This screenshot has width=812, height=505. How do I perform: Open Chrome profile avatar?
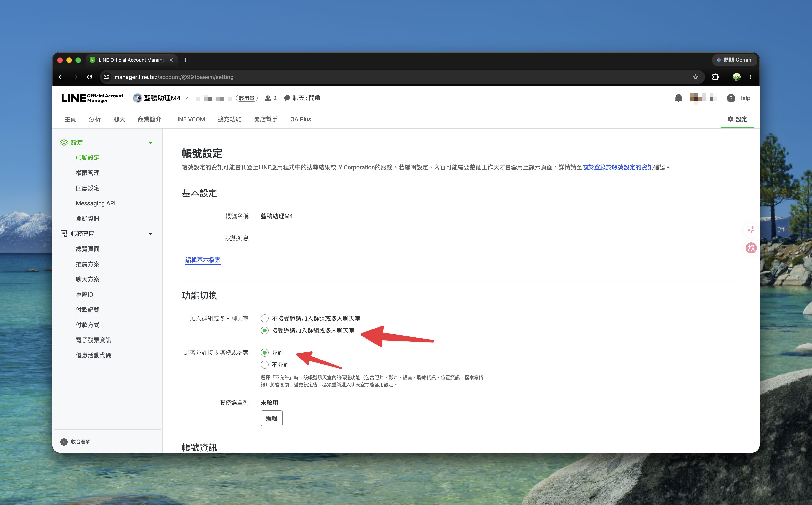[x=737, y=77]
